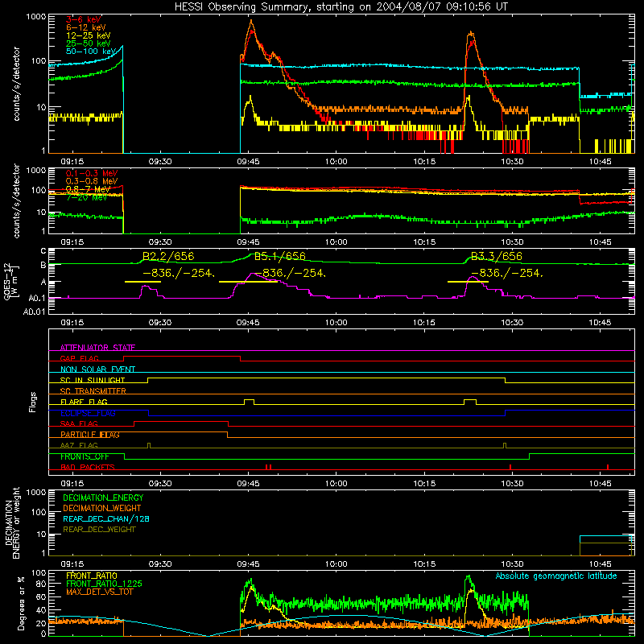Click the ATTENUATOR_STATE flag label
The height and width of the screenshot is (644, 644).
click(97, 348)
